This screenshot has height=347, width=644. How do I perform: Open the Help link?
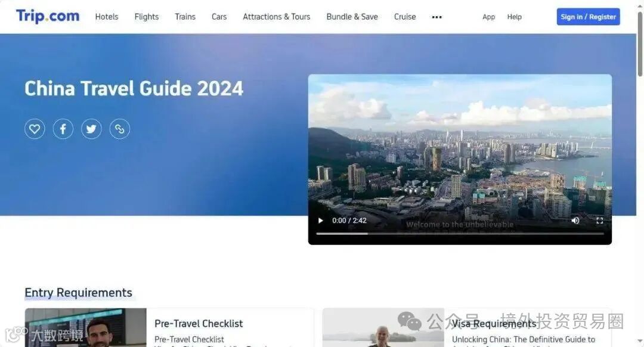pyautogui.click(x=514, y=17)
